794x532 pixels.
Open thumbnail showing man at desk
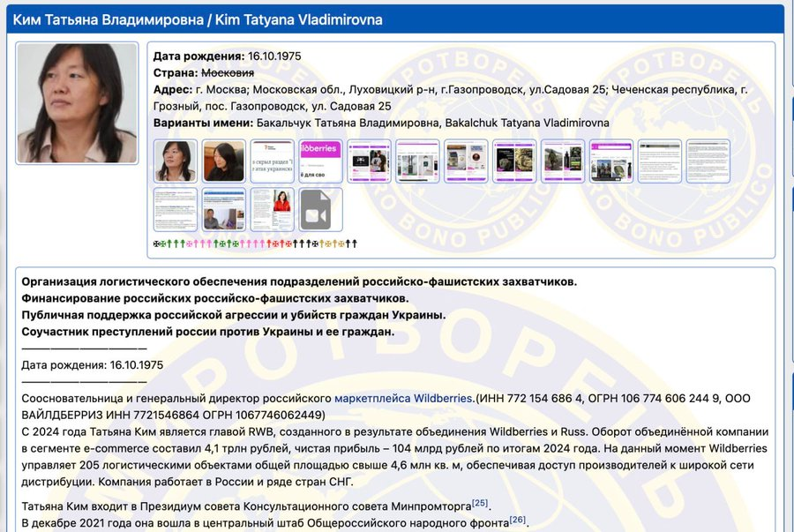pyautogui.click(x=224, y=210)
